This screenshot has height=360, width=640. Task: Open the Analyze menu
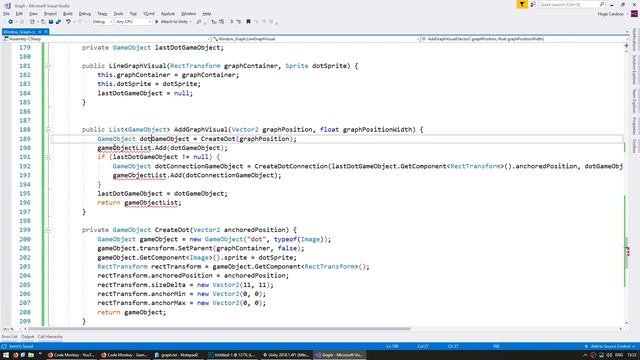pos(168,14)
